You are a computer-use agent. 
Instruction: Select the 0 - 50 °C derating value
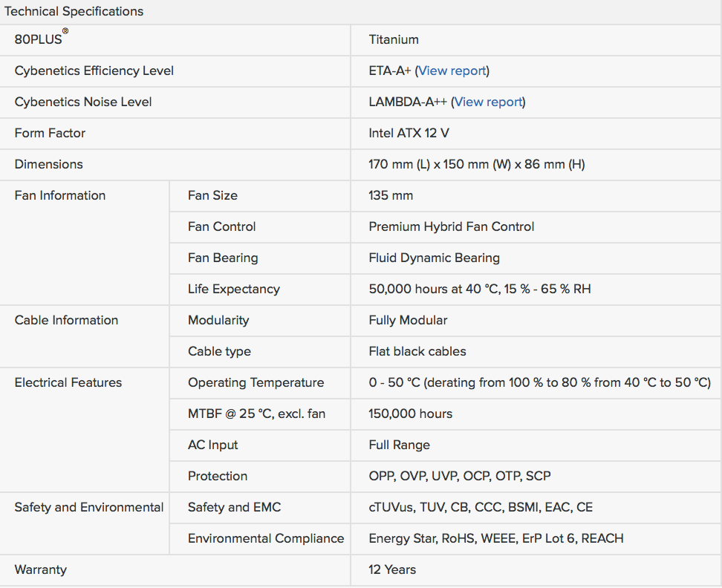[x=540, y=383]
